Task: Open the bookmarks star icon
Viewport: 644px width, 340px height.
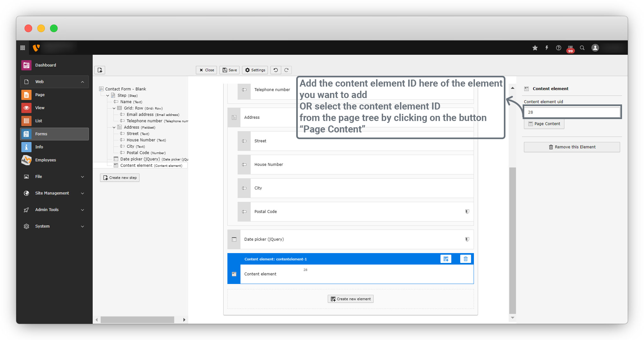Action: point(535,48)
